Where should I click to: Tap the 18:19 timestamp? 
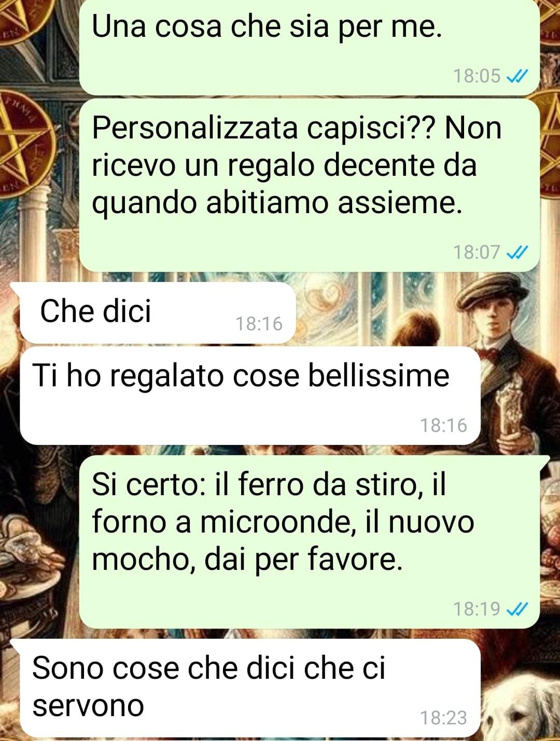[477, 609]
